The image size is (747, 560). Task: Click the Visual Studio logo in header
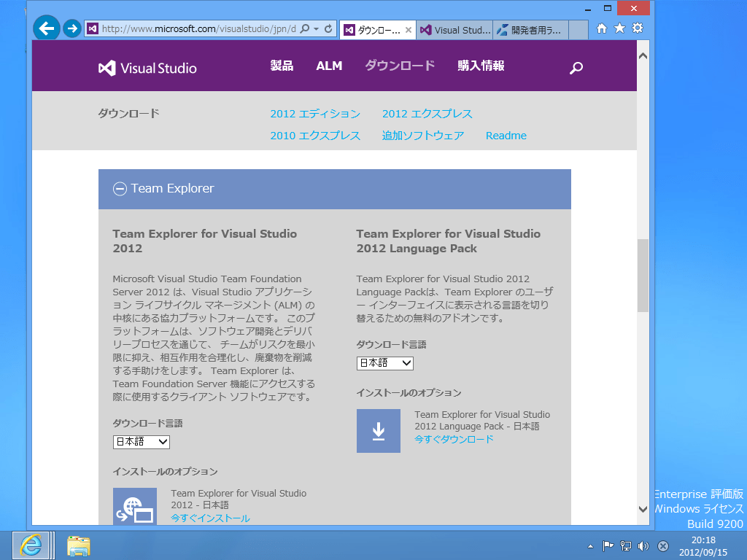coord(147,68)
